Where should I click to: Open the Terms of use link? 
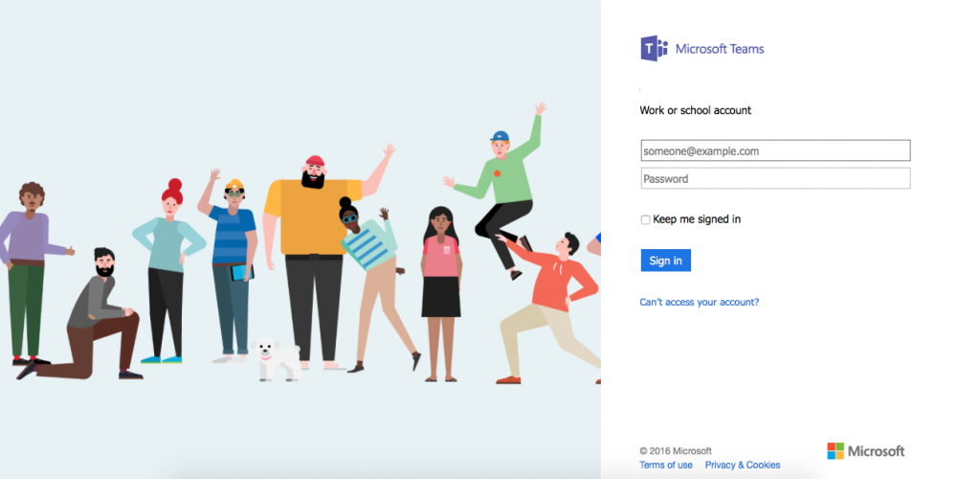point(666,465)
